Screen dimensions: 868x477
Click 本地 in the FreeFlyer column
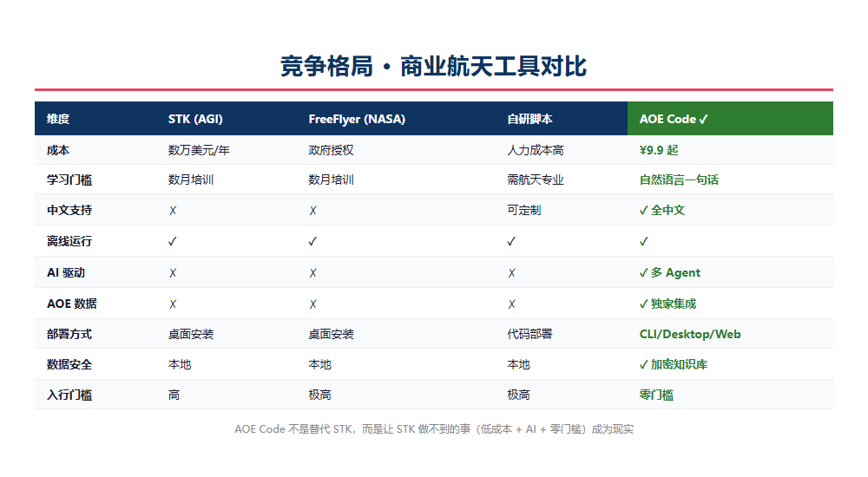pos(319,364)
